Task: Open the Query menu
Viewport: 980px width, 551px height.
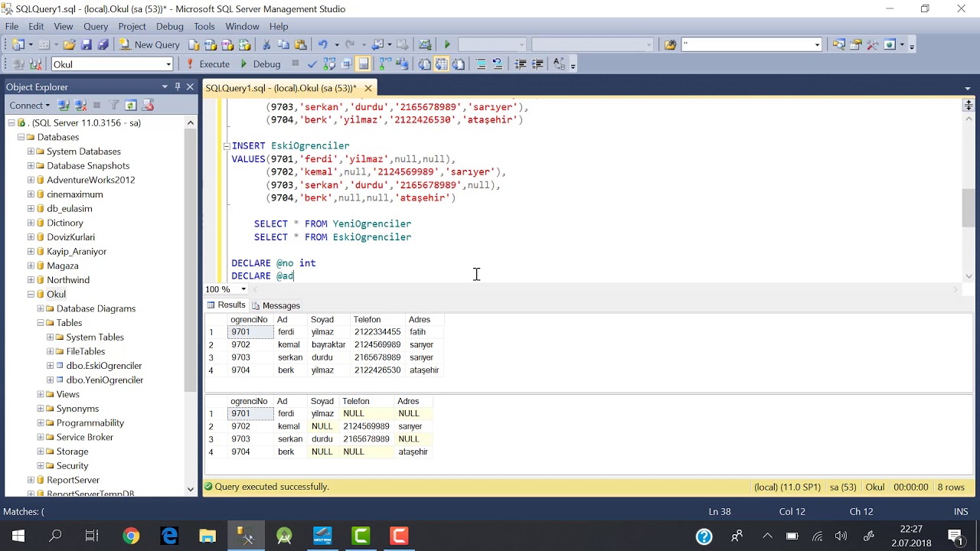Action: point(96,26)
